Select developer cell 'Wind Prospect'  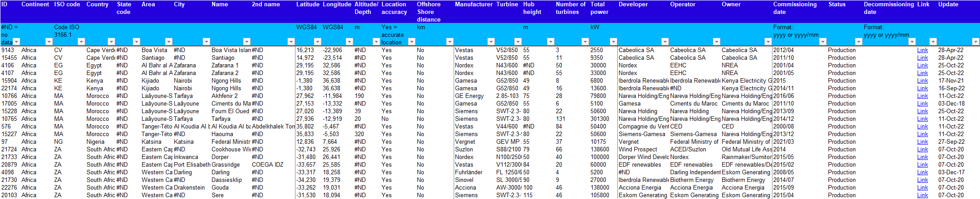pos(643,149)
